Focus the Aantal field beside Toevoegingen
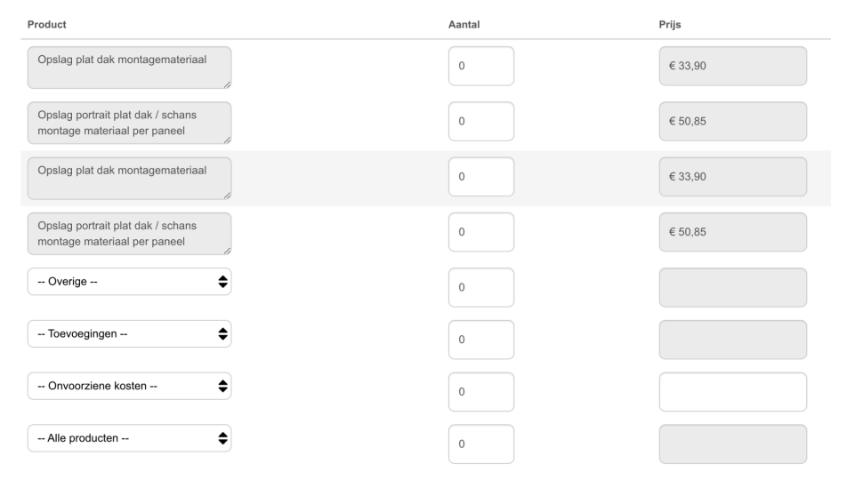 point(480,340)
